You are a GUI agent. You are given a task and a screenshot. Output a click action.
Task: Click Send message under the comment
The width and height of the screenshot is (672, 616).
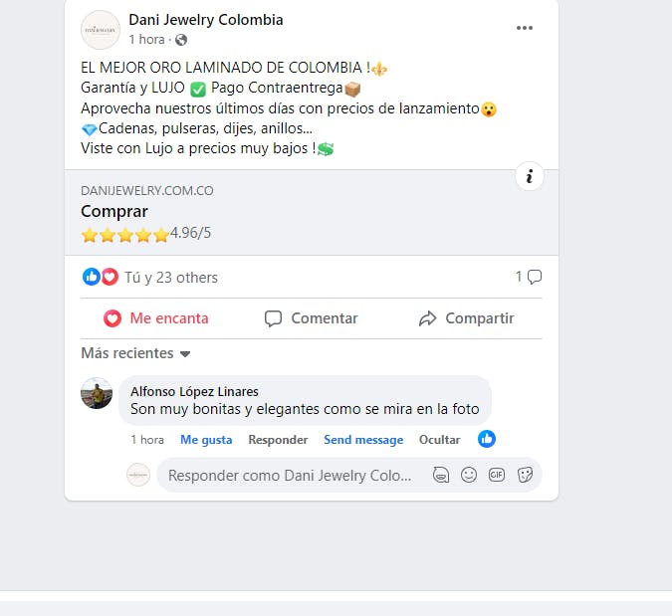coord(363,440)
